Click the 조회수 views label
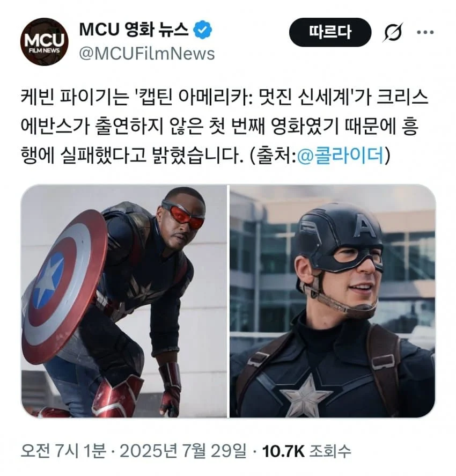This screenshot has width=456, height=476. (x=330, y=451)
